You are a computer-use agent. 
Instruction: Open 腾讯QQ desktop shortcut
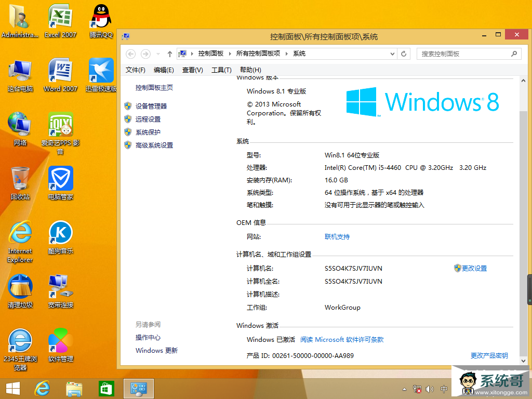point(101,21)
